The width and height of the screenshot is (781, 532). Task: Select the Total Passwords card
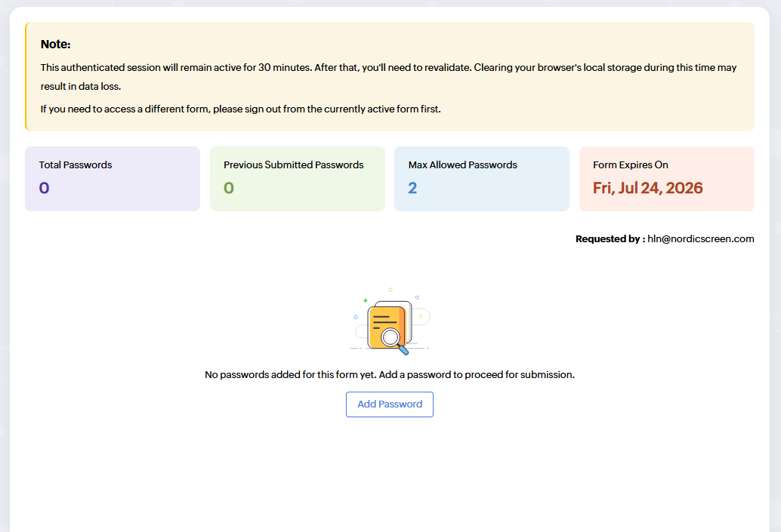pyautogui.click(x=113, y=179)
